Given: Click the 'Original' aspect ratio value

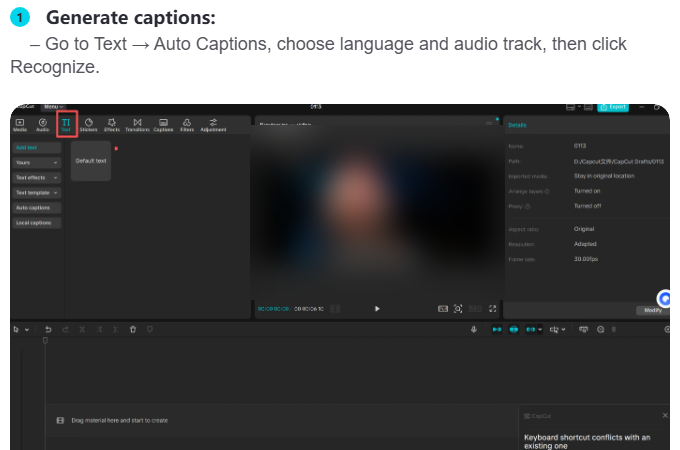Looking at the screenshot, I should (584, 229).
